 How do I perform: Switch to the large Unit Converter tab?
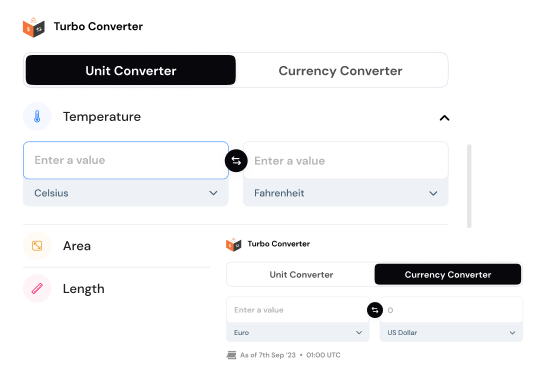click(x=131, y=70)
